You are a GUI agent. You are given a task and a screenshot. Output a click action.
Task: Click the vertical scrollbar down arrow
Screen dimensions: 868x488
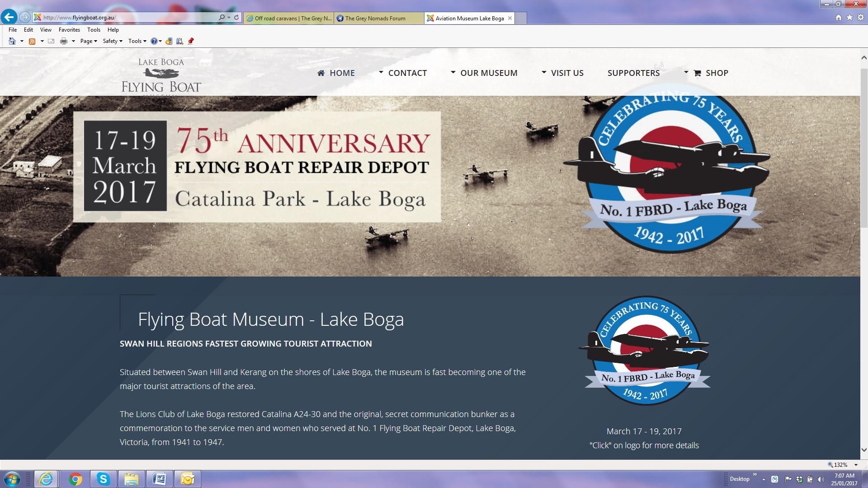click(863, 450)
